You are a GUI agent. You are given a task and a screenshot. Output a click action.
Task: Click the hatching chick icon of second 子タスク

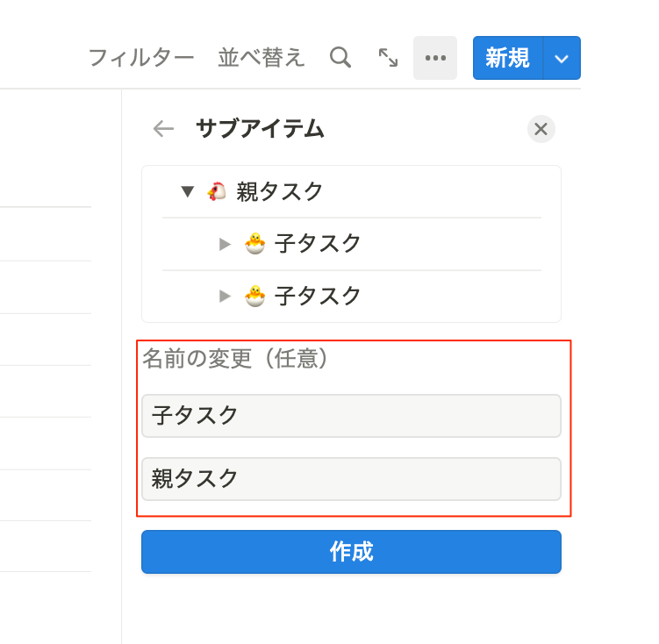(x=255, y=297)
